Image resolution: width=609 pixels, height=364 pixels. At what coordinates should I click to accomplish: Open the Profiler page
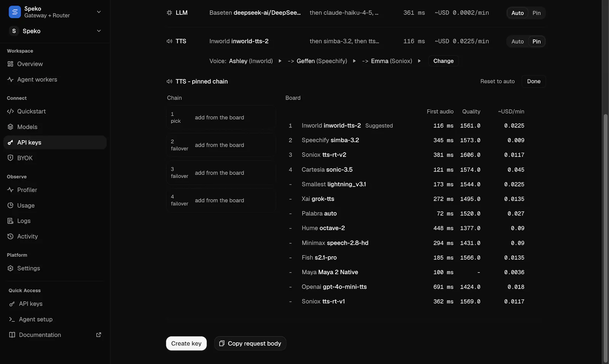[x=55, y=190]
